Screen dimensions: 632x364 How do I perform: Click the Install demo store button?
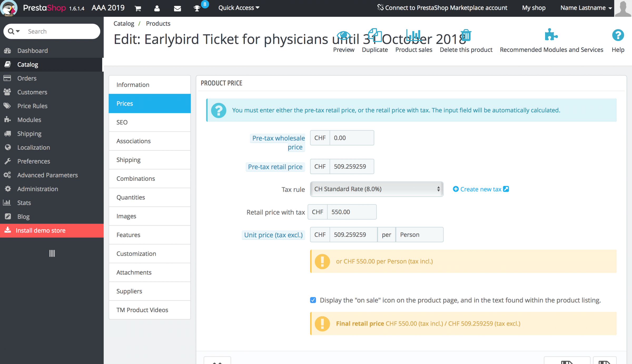point(41,230)
